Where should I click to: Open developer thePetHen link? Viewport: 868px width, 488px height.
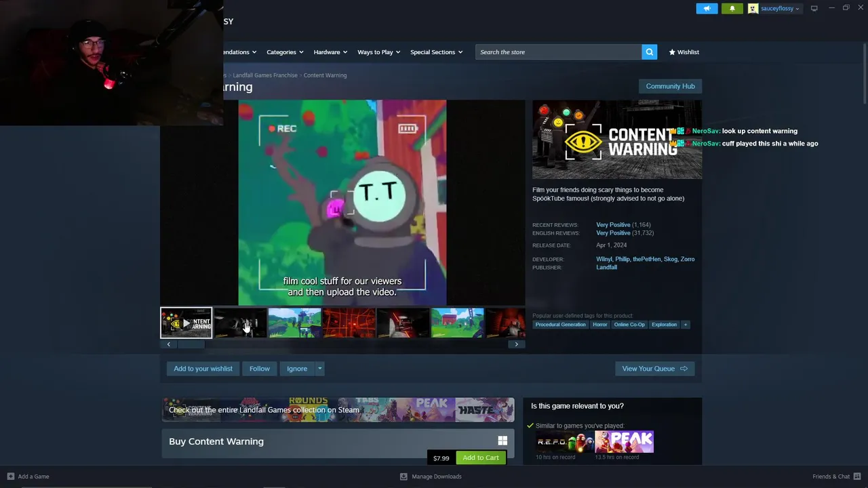[646, 259]
